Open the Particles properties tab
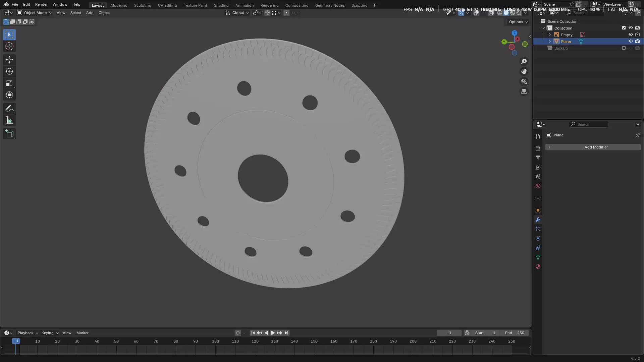The image size is (644, 362). [538, 229]
